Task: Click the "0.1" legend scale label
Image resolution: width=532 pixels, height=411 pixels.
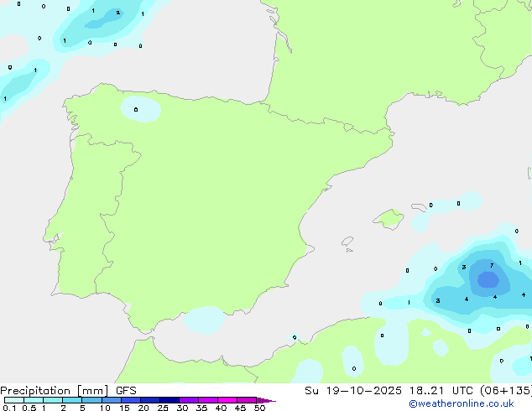Action: (9, 408)
